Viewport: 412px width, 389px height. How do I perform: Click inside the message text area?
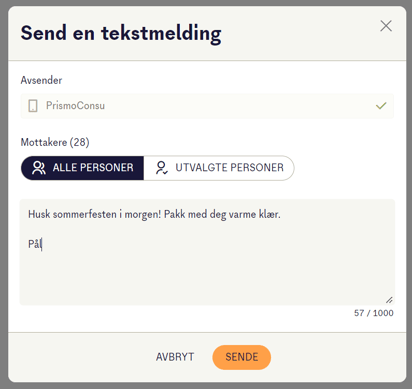click(207, 252)
